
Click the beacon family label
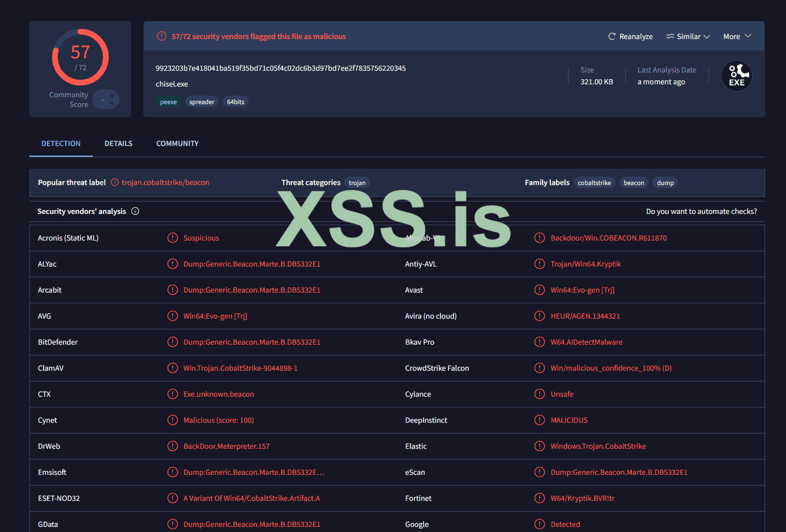[634, 183]
